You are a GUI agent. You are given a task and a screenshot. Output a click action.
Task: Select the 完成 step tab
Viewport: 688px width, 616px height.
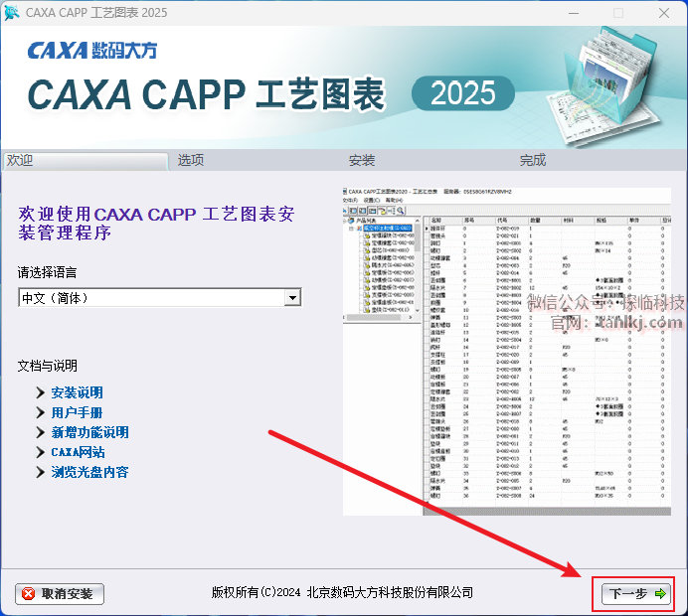(x=533, y=161)
